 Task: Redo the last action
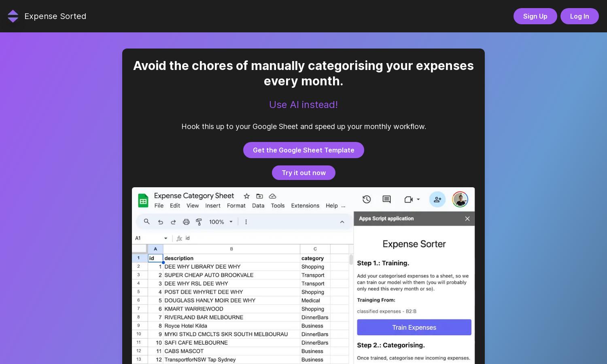pos(173,222)
